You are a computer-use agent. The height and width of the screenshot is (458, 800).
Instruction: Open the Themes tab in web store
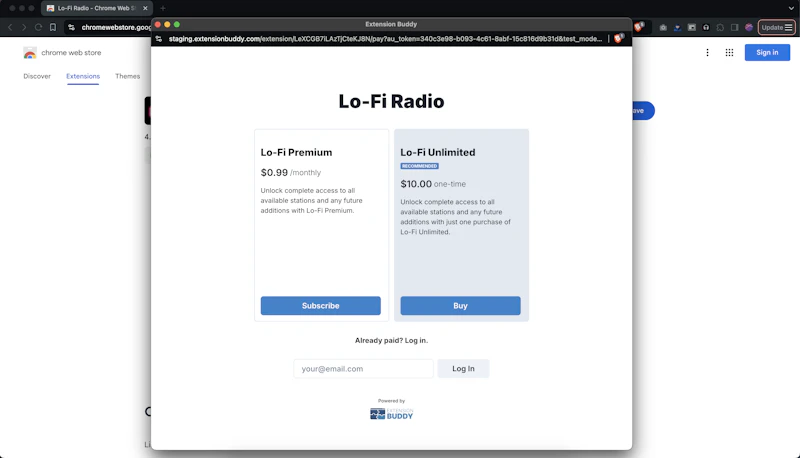point(128,76)
